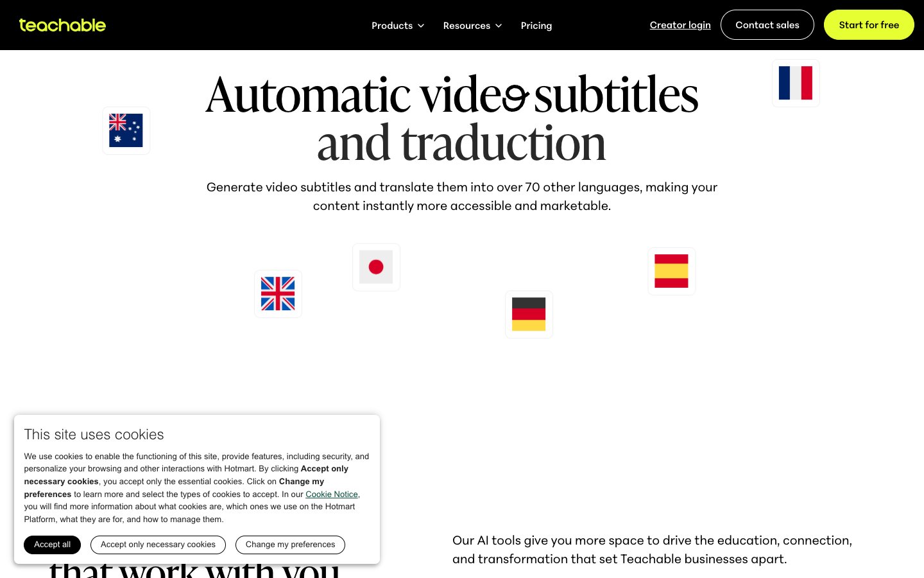Click the chevron next to Products

click(421, 26)
